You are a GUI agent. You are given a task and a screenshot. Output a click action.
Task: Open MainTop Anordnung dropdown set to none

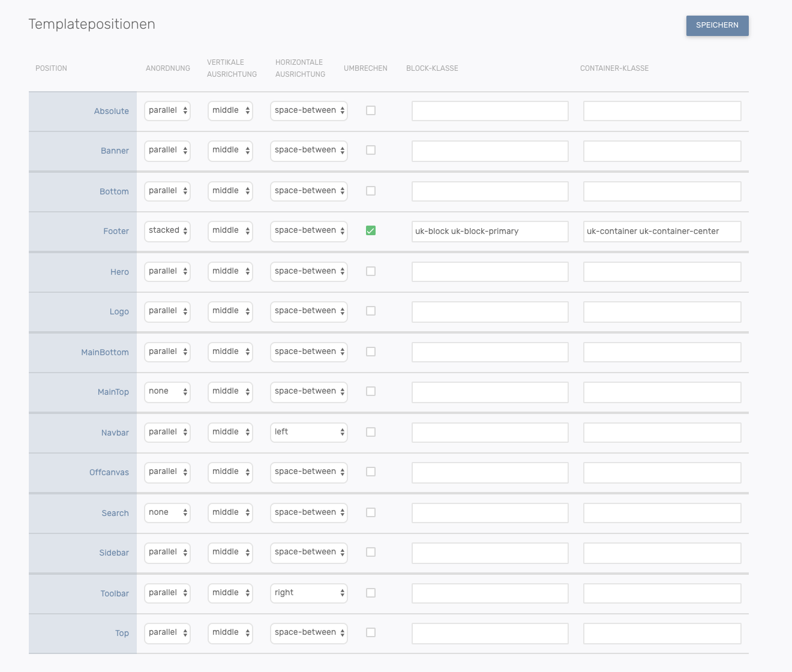(x=167, y=392)
